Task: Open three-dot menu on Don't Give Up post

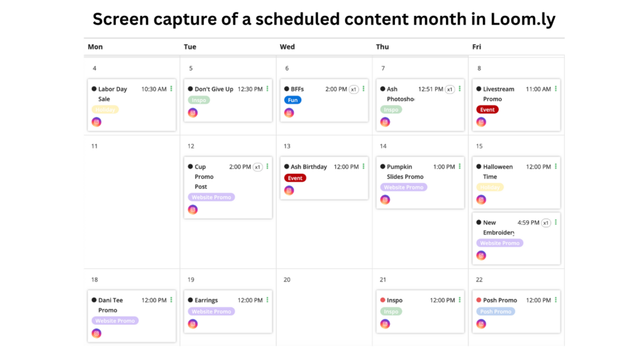Action: click(267, 89)
